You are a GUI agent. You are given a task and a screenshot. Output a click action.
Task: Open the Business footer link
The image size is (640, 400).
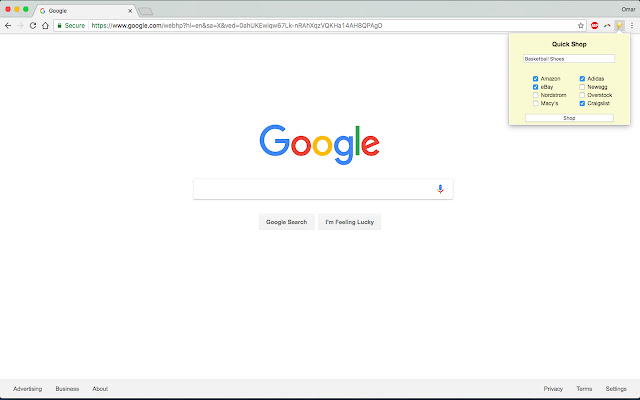(67, 389)
